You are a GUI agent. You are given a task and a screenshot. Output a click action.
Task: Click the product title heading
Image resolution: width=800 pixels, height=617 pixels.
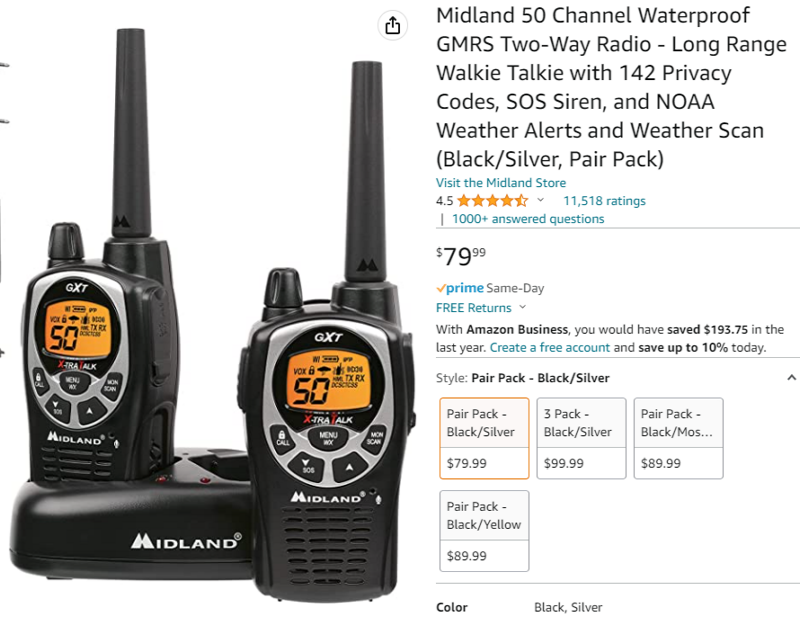point(611,87)
